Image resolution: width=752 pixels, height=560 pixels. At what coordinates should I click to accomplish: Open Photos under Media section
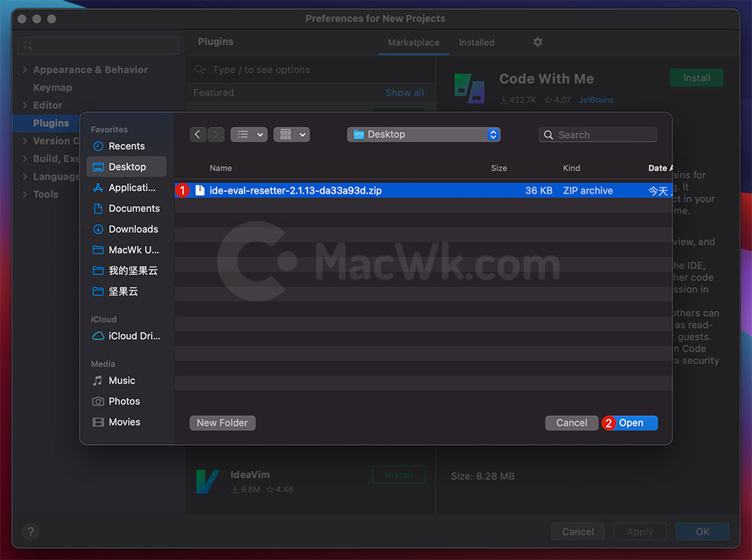point(124,401)
